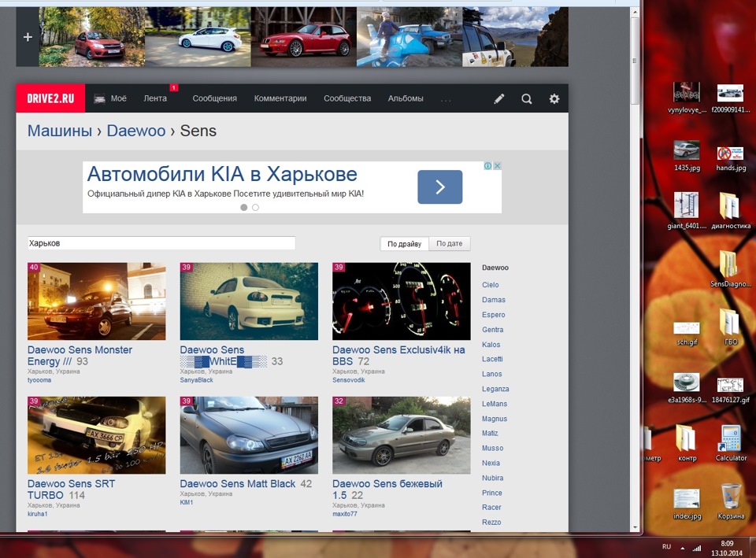Open f200909141 desktop image icon

pos(731,98)
